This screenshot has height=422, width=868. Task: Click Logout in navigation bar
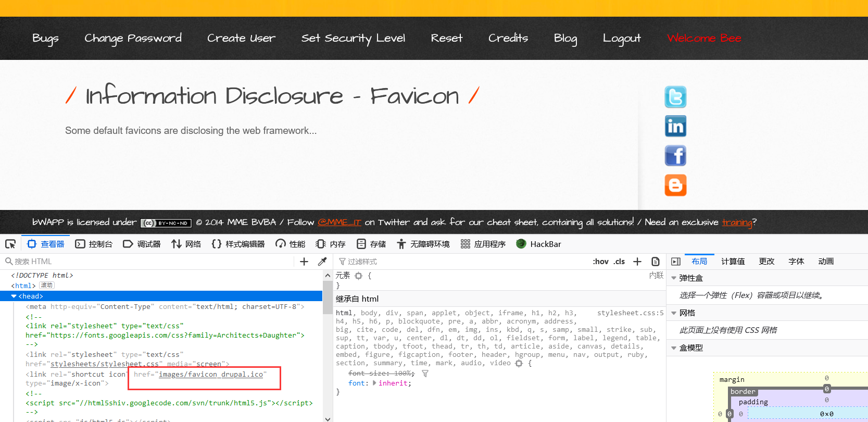click(x=622, y=39)
